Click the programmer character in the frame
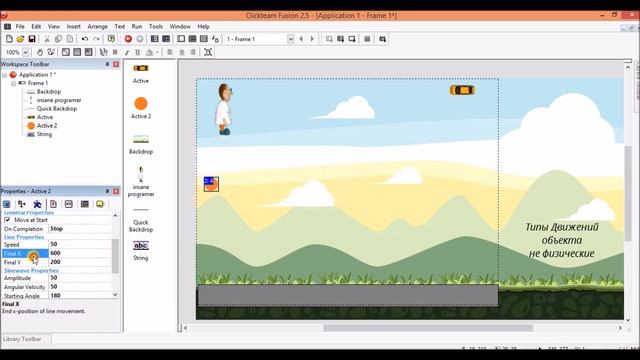The width and height of the screenshot is (640, 360). pos(224,109)
